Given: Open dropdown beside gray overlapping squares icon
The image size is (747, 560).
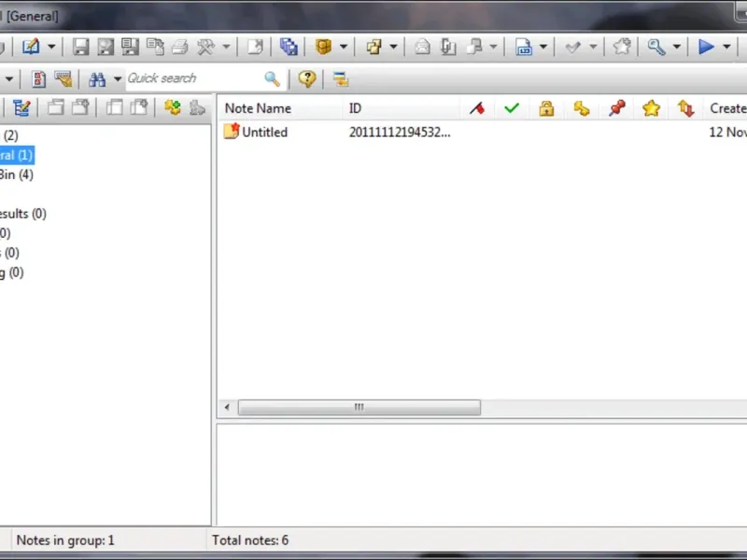Looking at the screenshot, I should click(x=494, y=47).
